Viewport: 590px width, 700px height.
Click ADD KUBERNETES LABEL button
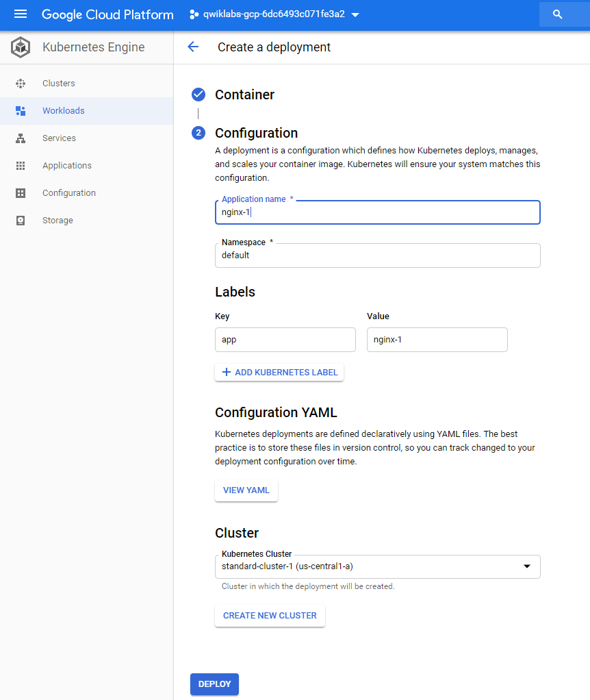[279, 373]
